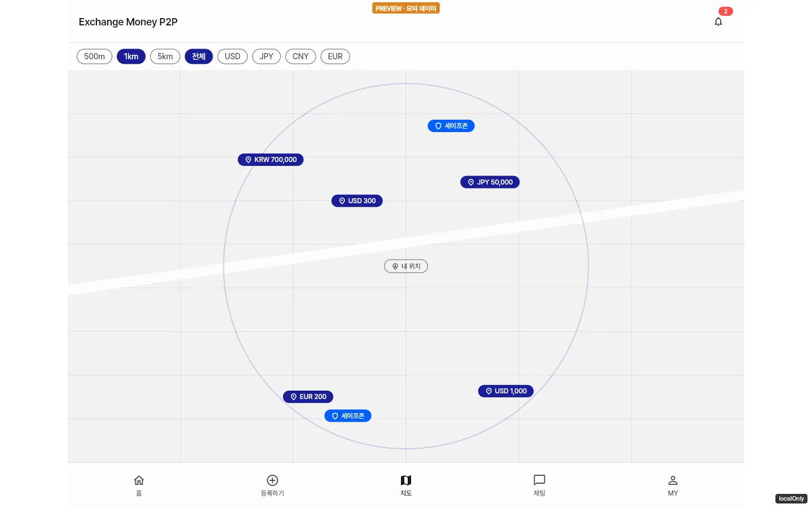
Task: Select the 500m radius chip
Action: coord(94,56)
